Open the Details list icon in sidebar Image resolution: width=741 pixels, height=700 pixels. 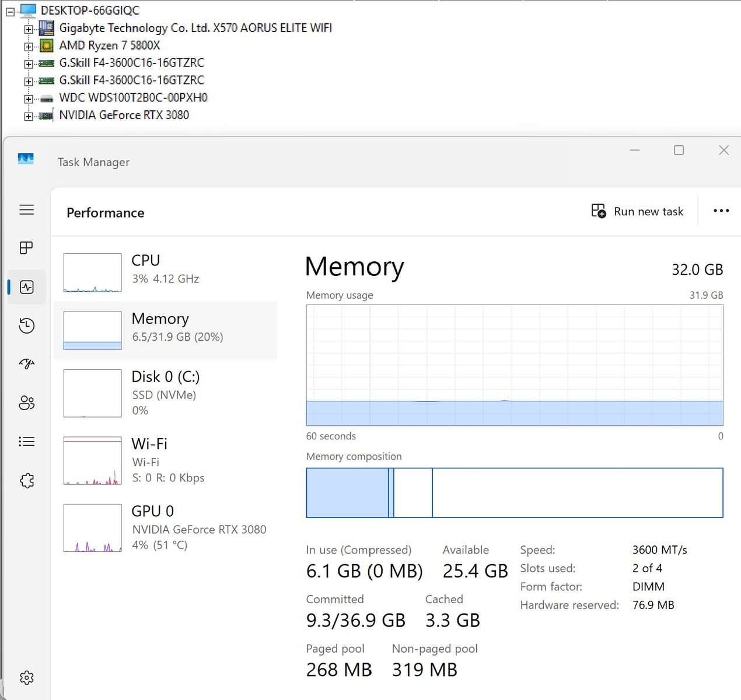pyautogui.click(x=26, y=442)
